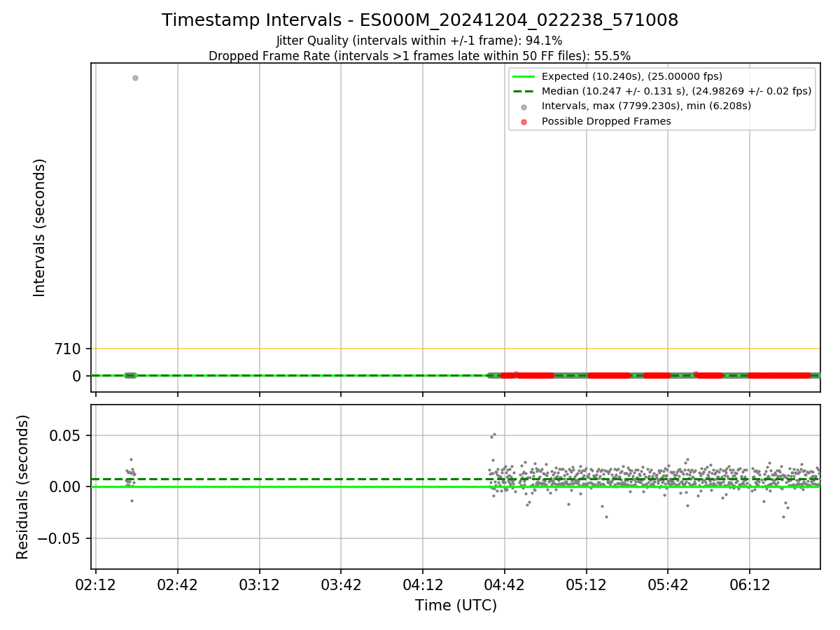Click the '0.05' residuals tick label

tap(66, 435)
